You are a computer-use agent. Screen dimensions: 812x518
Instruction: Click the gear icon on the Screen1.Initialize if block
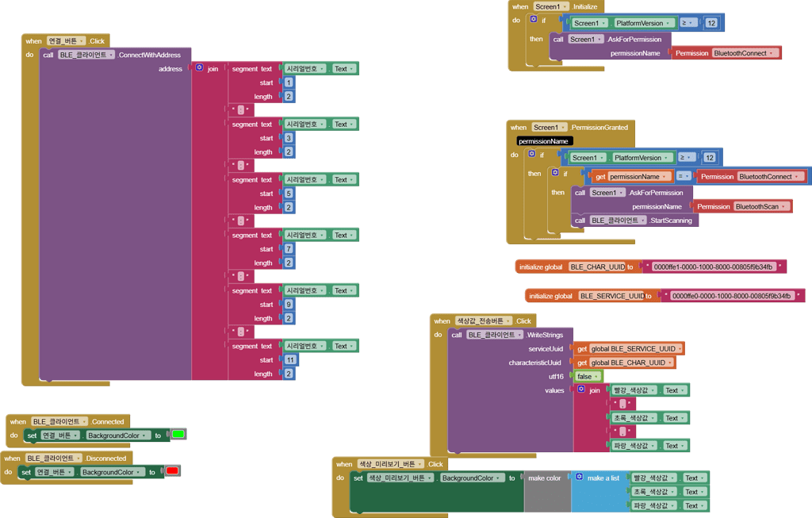[x=533, y=20]
